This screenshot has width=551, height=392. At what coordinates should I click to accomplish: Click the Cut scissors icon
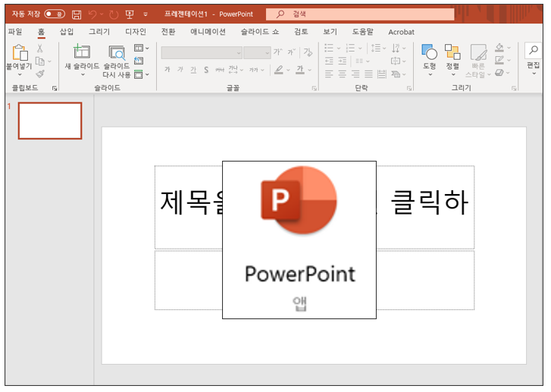tap(39, 49)
